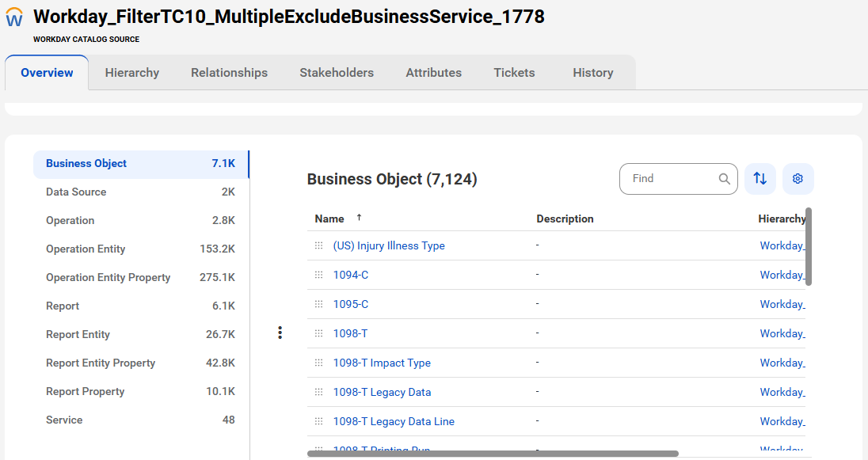
Task: Click the WORKDAY CATALOG SOURCE label
Action: click(x=86, y=40)
